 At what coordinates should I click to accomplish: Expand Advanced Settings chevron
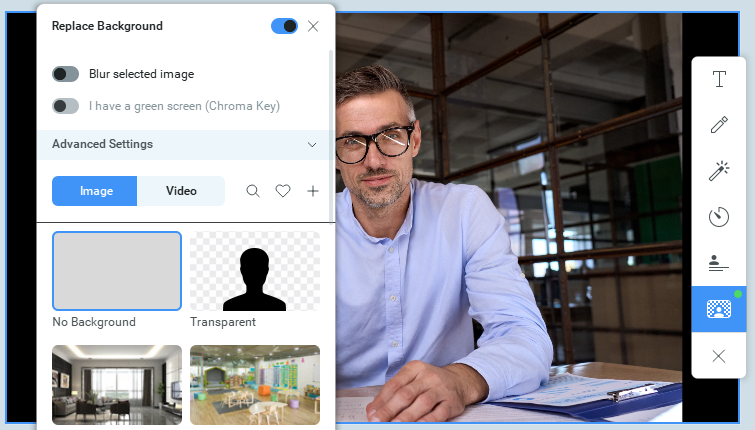click(x=312, y=144)
